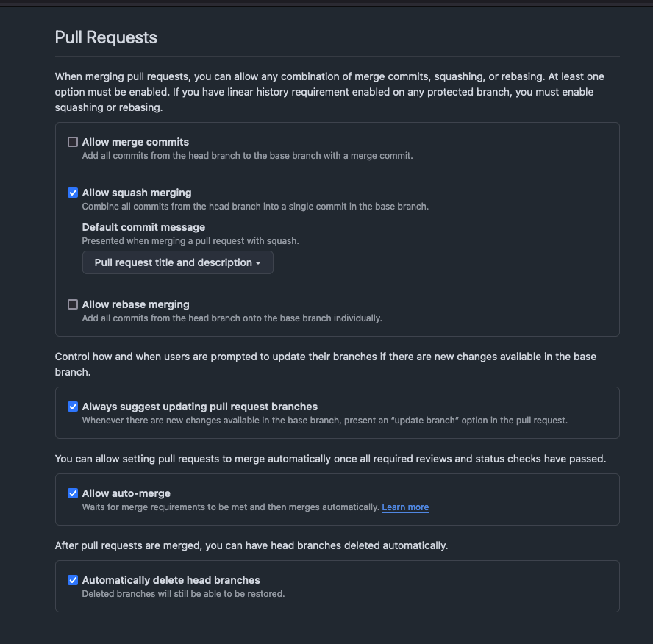Click "Deleted branches will still be able to be restored" note
Screen dimensions: 653x644
tap(183, 593)
